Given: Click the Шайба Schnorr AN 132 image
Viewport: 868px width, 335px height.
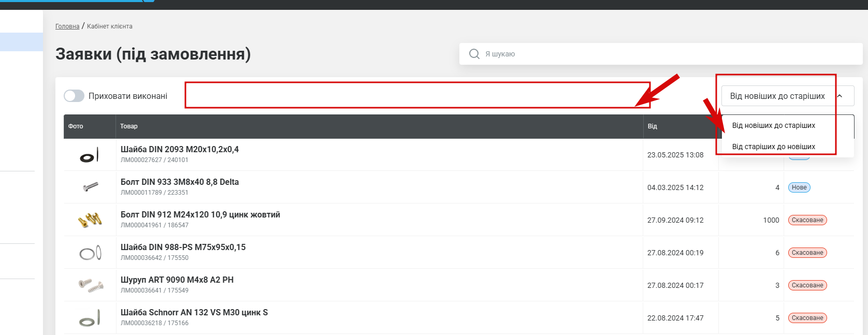Looking at the screenshot, I should pyautogui.click(x=90, y=318).
